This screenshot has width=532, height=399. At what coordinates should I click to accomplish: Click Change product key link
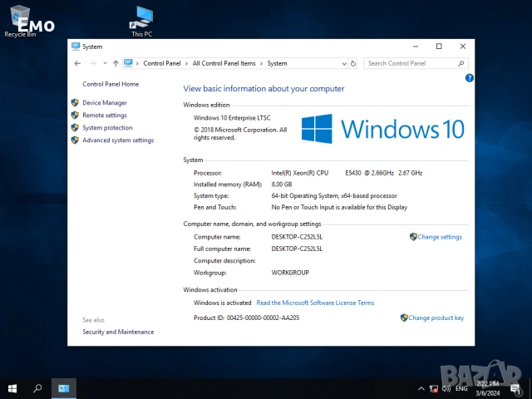[436, 318]
